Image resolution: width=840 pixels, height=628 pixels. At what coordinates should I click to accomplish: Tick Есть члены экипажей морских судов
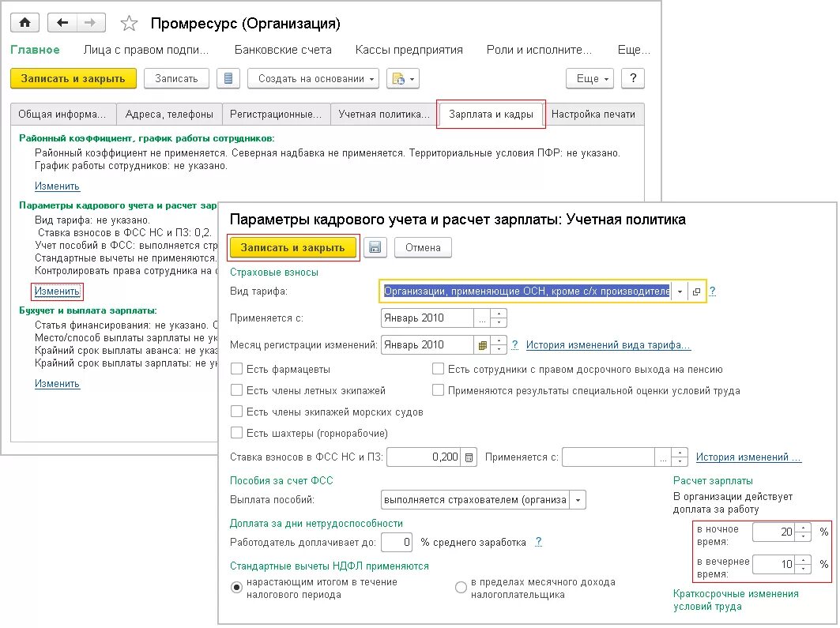(236, 412)
